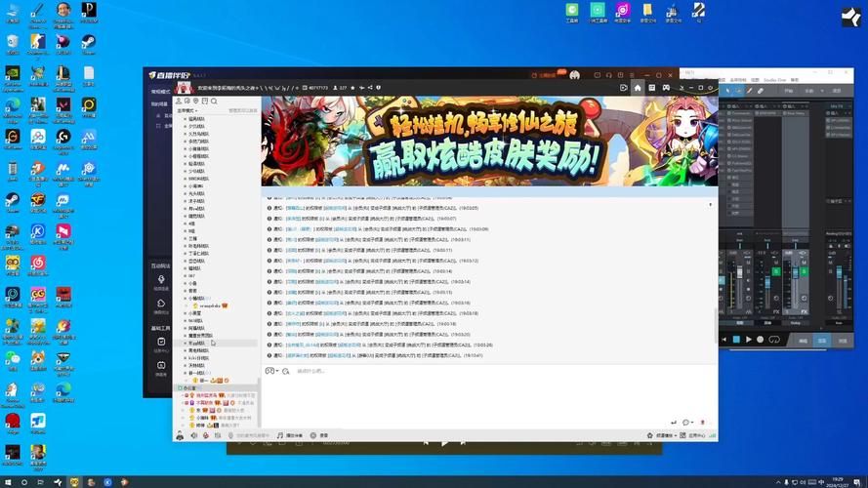Click the pan knob under the rightmost green Solo button

pos(804,299)
